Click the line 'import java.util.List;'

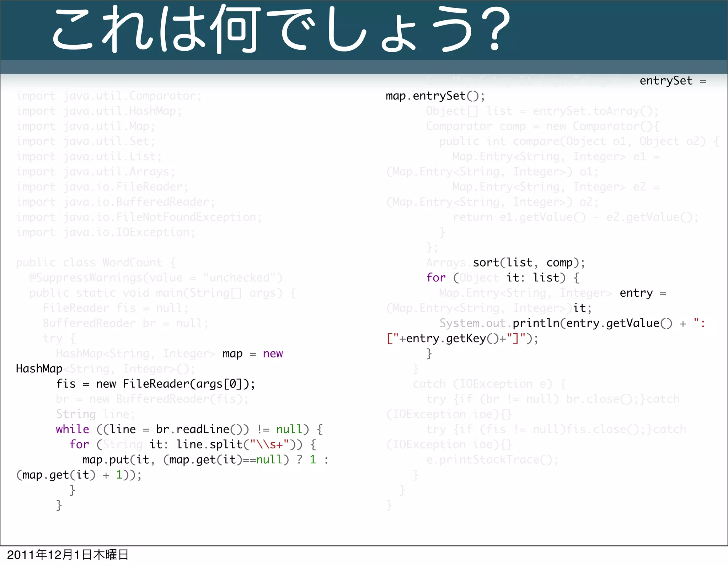pos(89,157)
